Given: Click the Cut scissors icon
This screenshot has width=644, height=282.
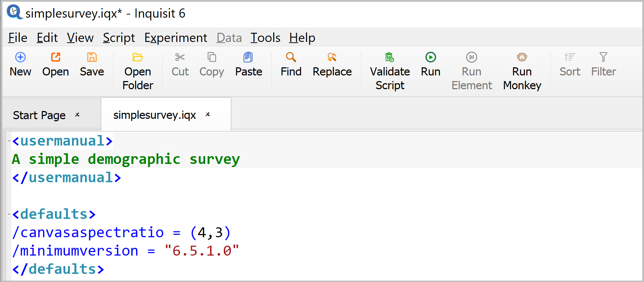Looking at the screenshot, I should 180,57.
